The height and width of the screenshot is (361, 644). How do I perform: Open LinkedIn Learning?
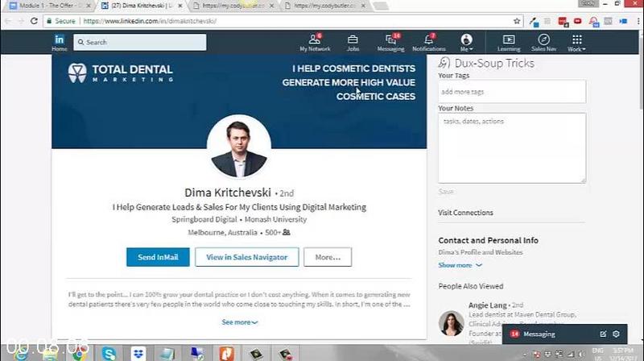click(x=509, y=43)
